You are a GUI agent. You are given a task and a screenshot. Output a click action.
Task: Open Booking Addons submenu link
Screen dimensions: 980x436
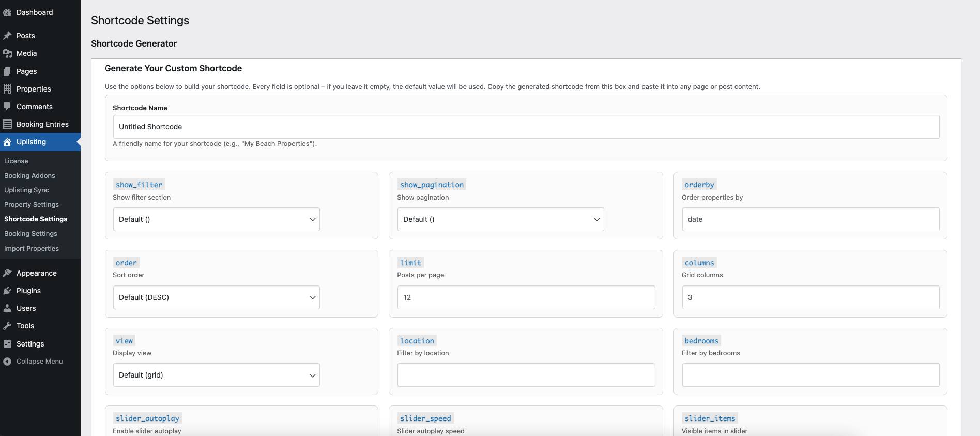[29, 176]
